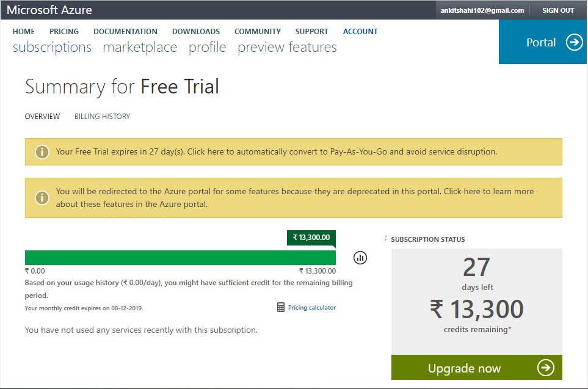Go to the PRICING menu
Viewport: 588px width, 389px height.
[x=64, y=32]
